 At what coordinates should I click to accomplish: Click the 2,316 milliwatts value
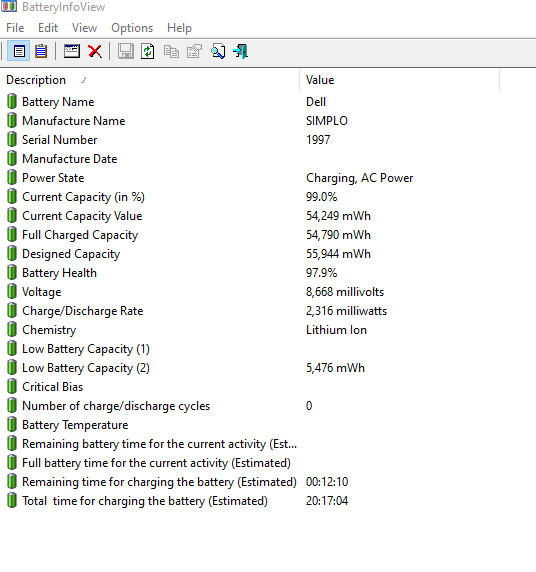(346, 311)
